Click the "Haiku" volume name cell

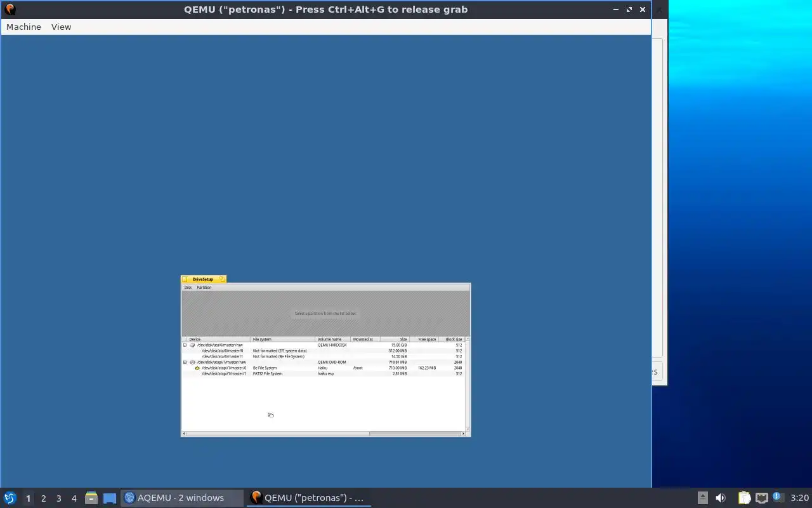pyautogui.click(x=322, y=368)
